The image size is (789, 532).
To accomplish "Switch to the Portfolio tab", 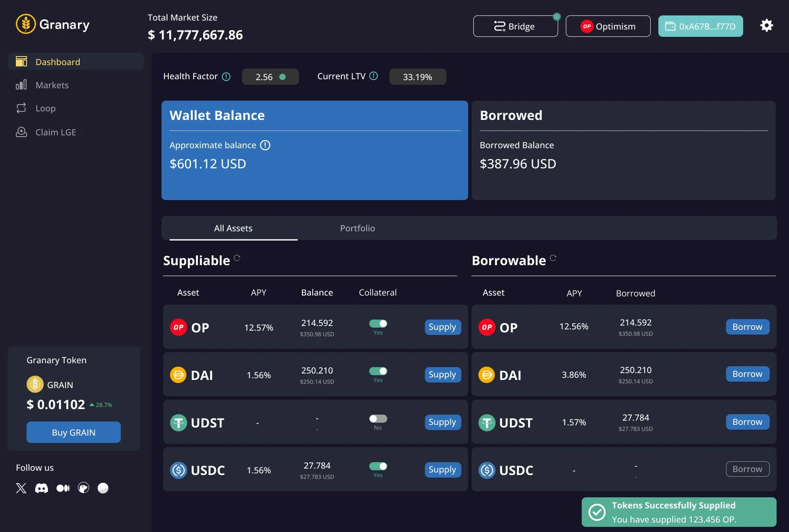I will click(358, 228).
